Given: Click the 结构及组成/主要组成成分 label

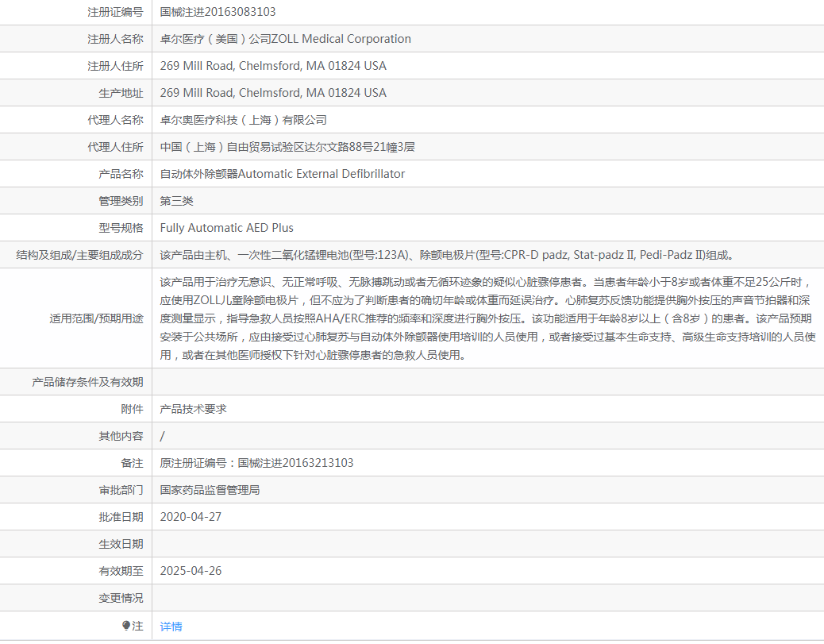Looking at the screenshot, I should [x=79, y=255].
